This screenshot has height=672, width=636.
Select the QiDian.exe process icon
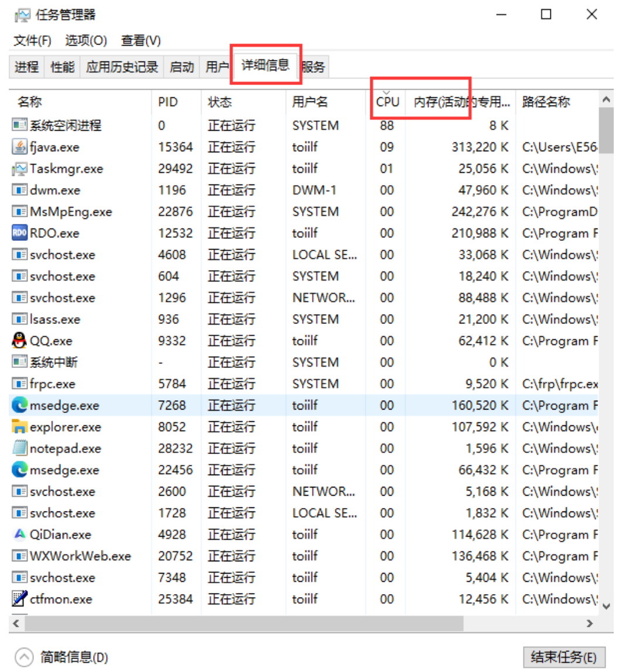click(20, 534)
